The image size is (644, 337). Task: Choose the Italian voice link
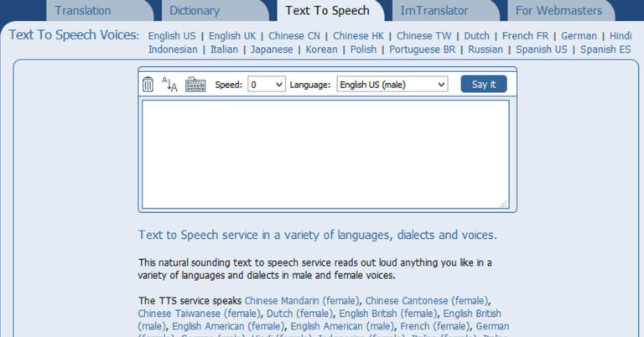tap(224, 49)
